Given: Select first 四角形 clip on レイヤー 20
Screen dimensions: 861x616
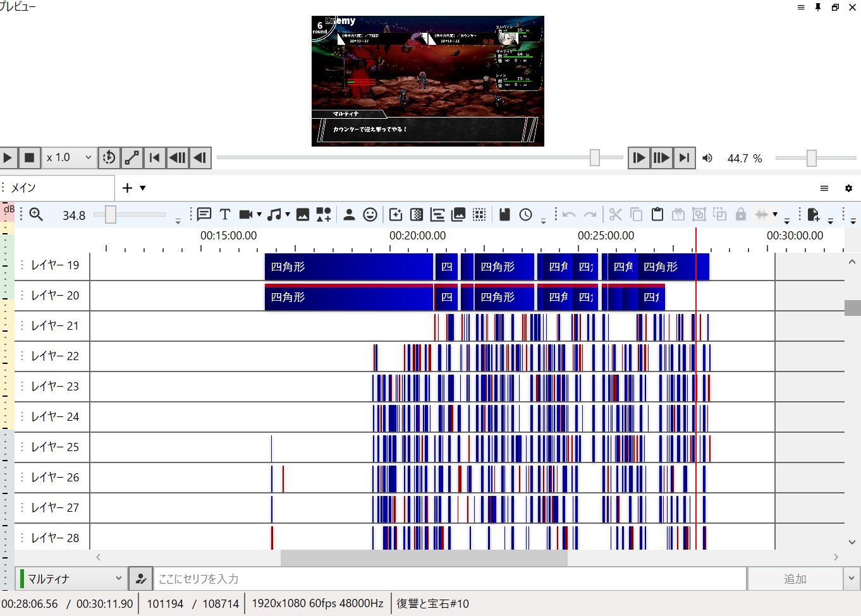Looking at the screenshot, I should (349, 297).
